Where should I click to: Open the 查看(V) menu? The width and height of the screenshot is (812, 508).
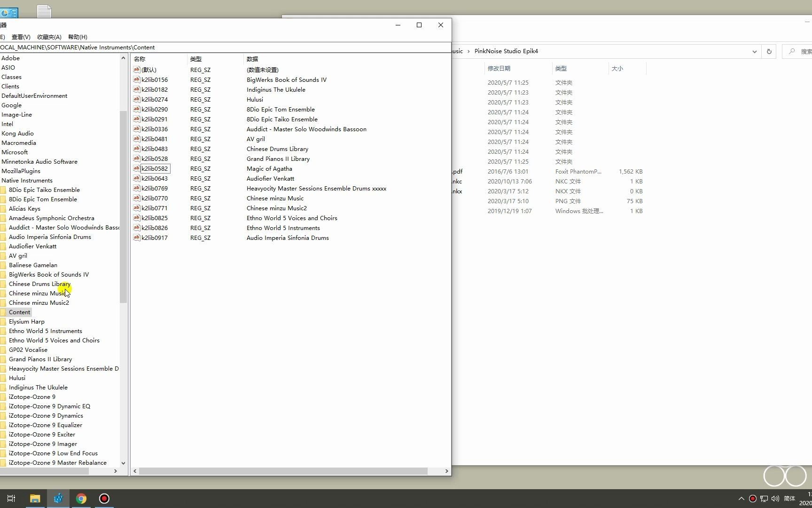click(21, 37)
